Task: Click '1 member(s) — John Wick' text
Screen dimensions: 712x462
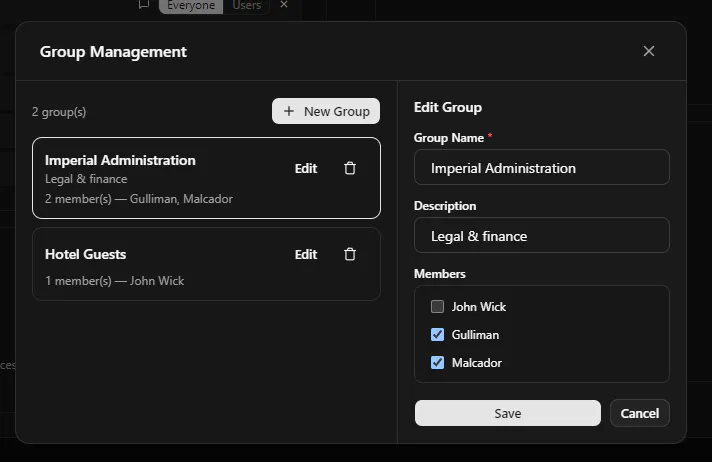Action: click(114, 281)
